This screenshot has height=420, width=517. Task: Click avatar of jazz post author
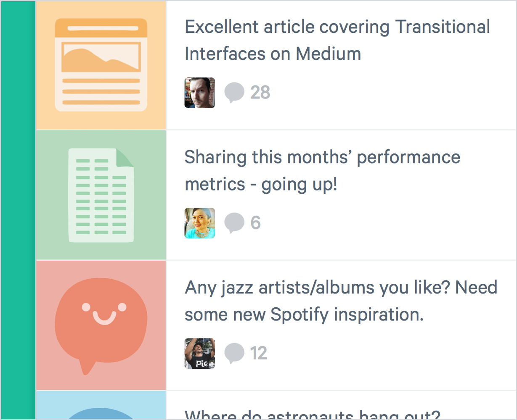coord(200,354)
